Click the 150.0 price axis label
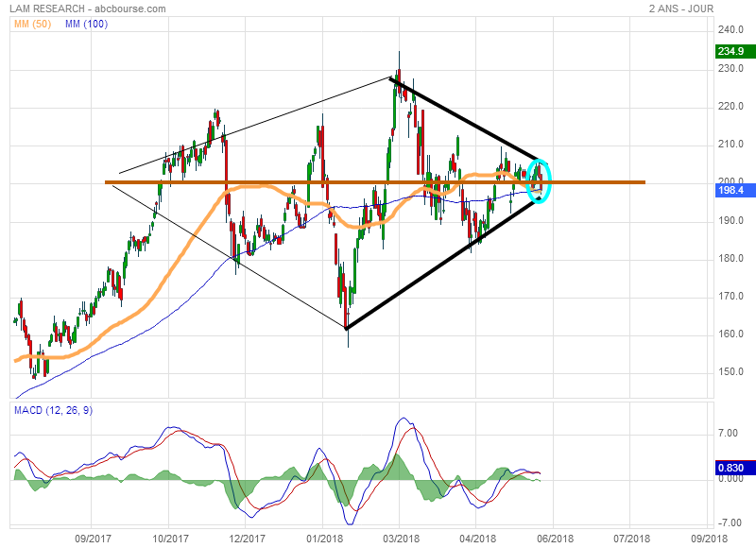Screen dimensions: 756x548 pyautogui.click(x=730, y=371)
